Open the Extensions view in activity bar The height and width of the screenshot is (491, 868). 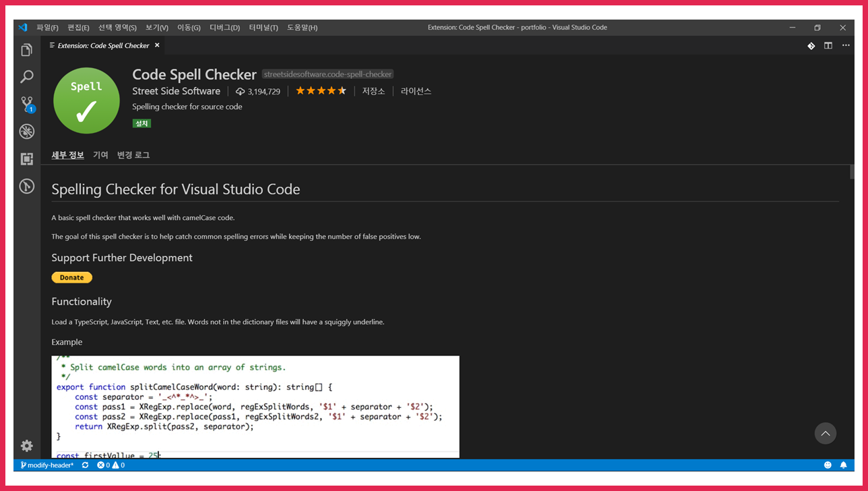tap(27, 159)
